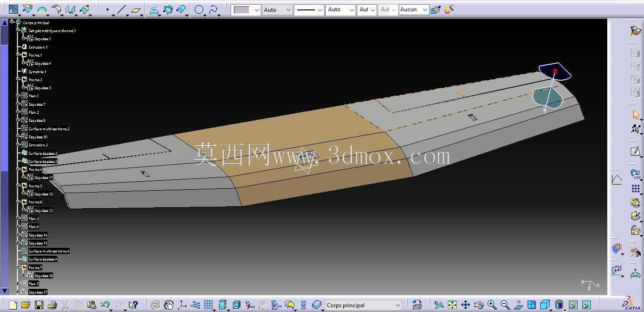The image size is (644, 312).
Task: Click the What's This help icon
Action: tap(133, 305)
